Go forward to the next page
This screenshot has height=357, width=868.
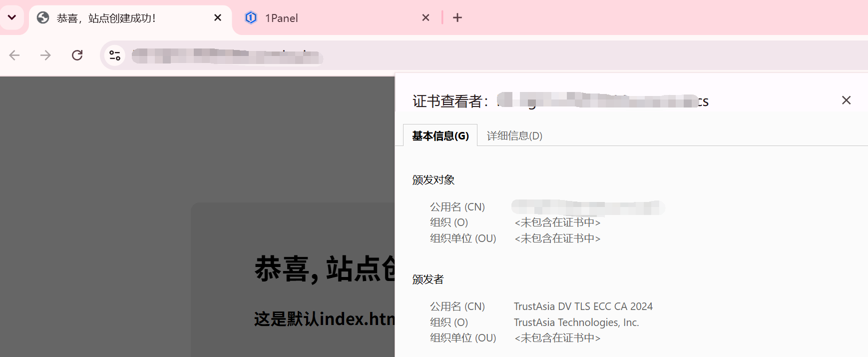(x=45, y=55)
